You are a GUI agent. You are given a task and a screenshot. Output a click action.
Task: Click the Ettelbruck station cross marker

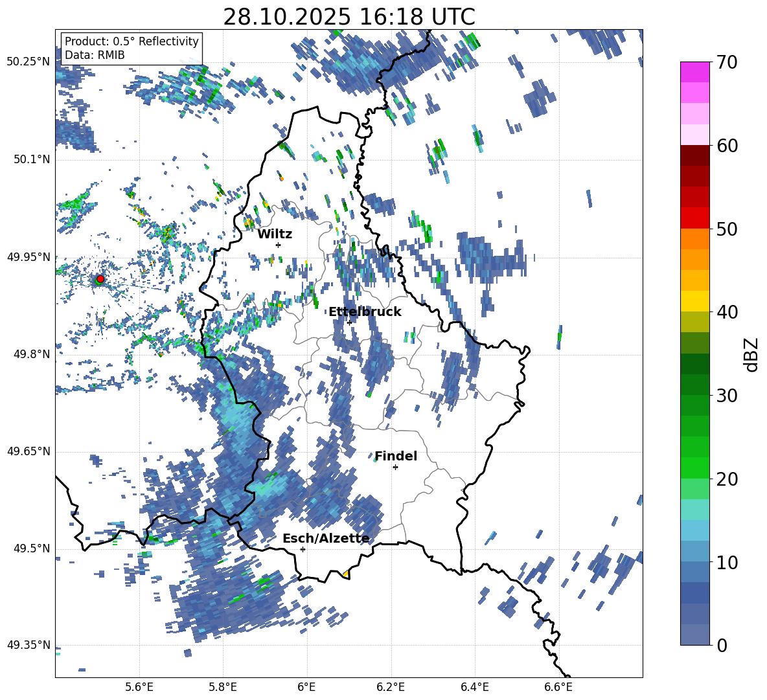click(349, 322)
